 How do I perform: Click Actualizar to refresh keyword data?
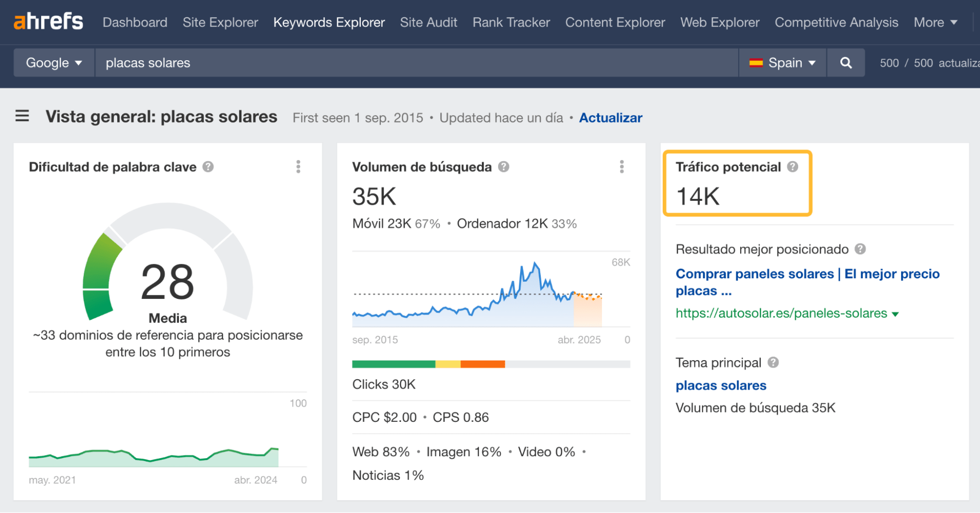(x=610, y=118)
